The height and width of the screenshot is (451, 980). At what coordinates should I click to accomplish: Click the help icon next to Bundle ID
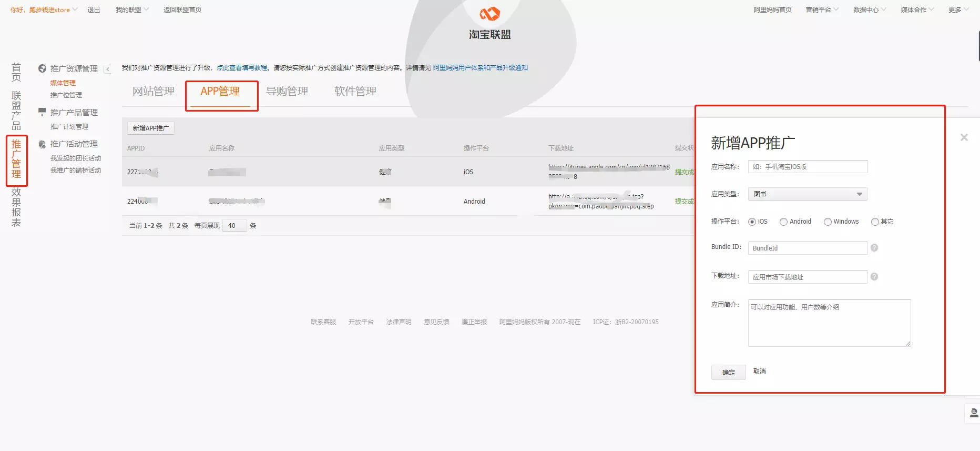874,248
